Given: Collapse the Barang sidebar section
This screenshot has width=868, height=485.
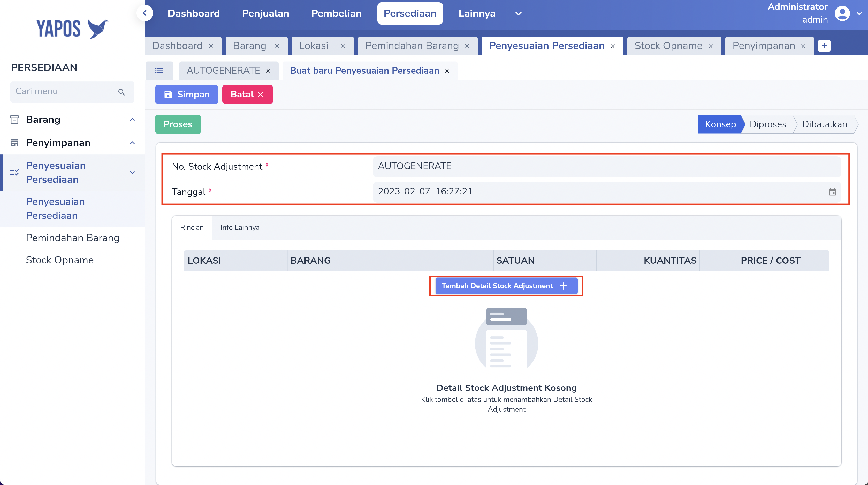Looking at the screenshot, I should point(132,120).
